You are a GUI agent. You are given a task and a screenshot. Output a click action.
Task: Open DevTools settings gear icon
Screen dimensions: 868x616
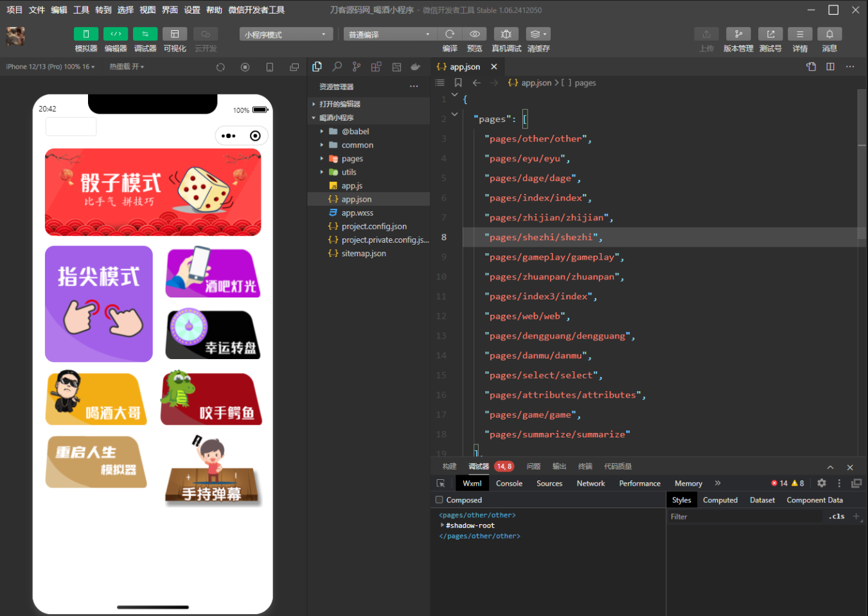click(821, 484)
